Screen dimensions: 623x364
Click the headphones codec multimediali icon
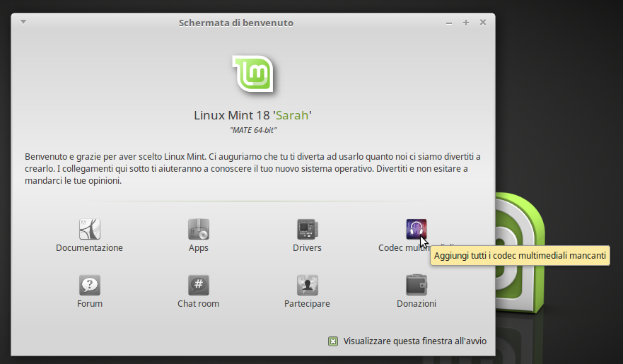coord(416,229)
